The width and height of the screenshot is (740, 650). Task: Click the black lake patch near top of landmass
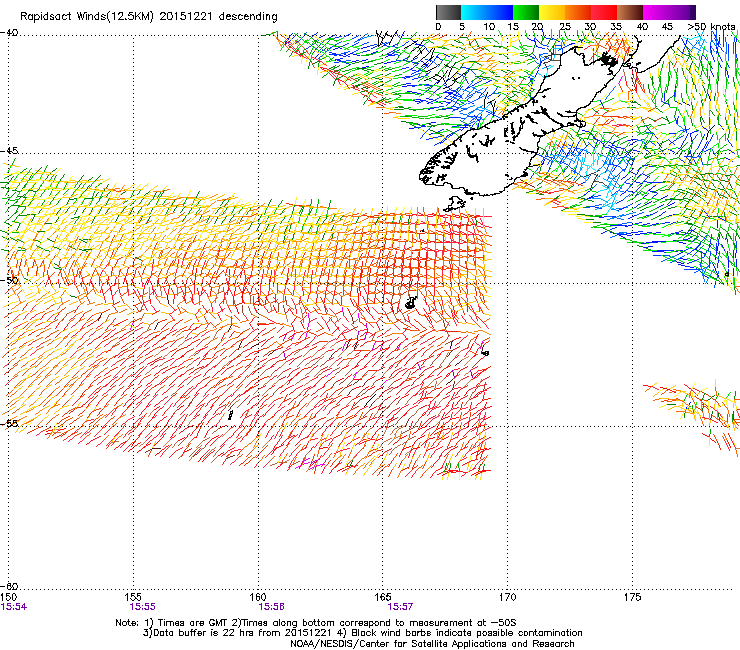point(608,59)
